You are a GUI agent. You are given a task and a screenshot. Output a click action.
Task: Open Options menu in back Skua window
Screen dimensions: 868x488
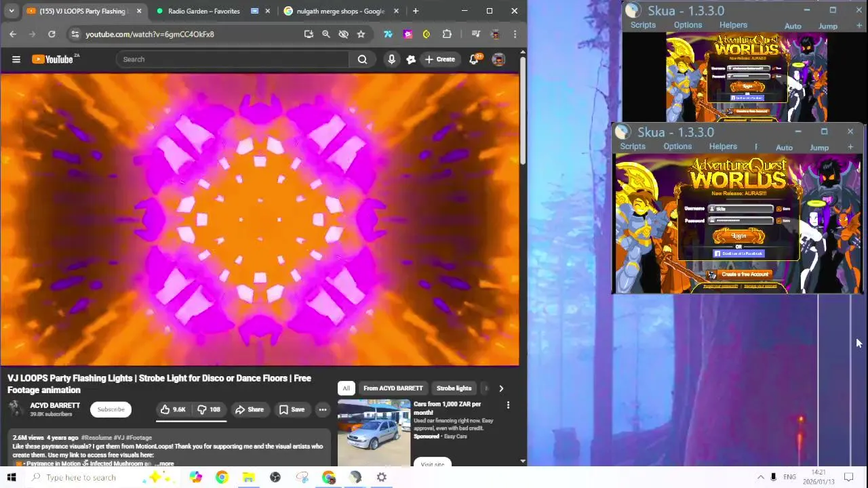pyautogui.click(x=688, y=25)
